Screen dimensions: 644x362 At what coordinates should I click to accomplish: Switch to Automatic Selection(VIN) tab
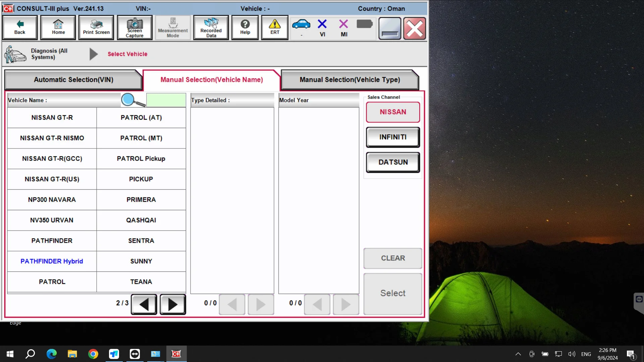tap(73, 80)
